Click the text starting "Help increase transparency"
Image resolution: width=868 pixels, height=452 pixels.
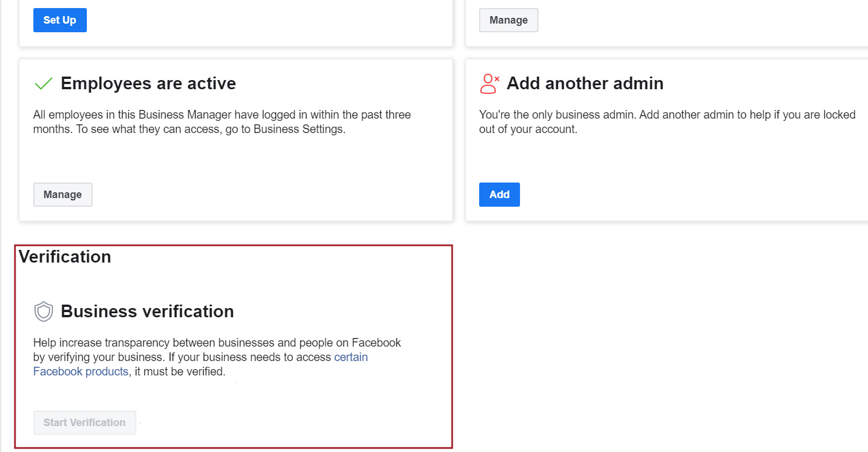(x=217, y=357)
